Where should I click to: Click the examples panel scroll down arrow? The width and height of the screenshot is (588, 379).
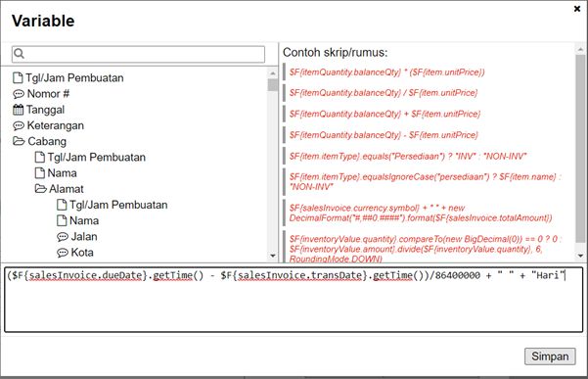(x=580, y=256)
